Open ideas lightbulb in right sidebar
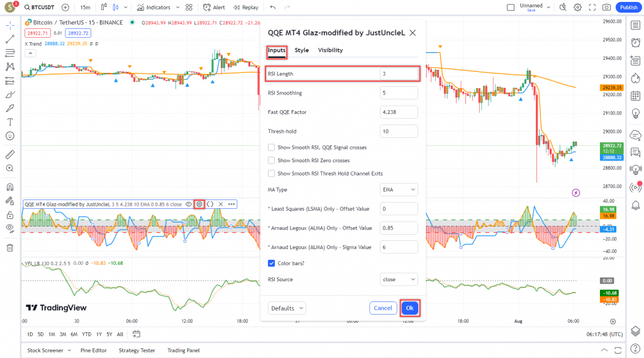644x358 pixels. 635,113
